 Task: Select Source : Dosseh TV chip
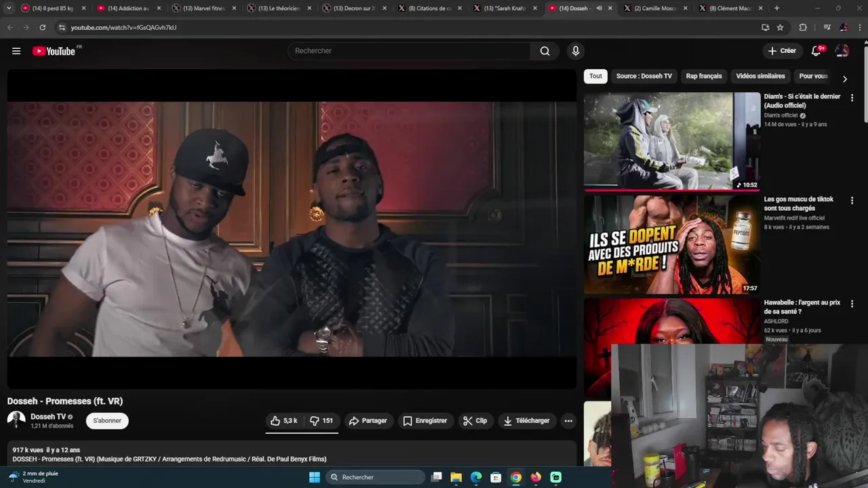click(x=644, y=76)
